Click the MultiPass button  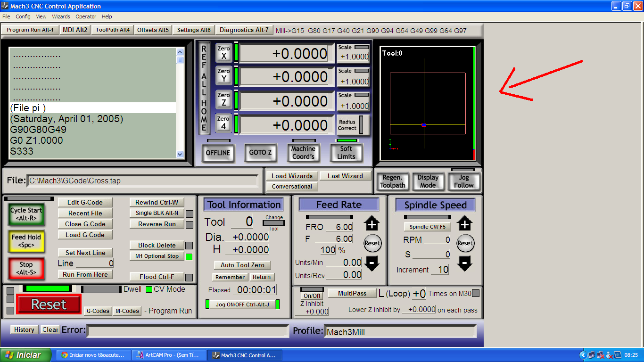tap(352, 293)
